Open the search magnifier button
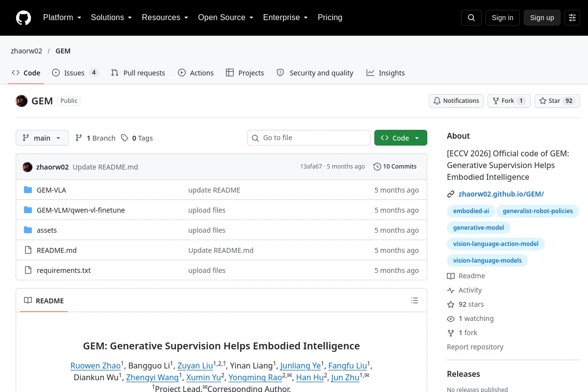Viewport: 588px width, 392px height. click(471, 18)
